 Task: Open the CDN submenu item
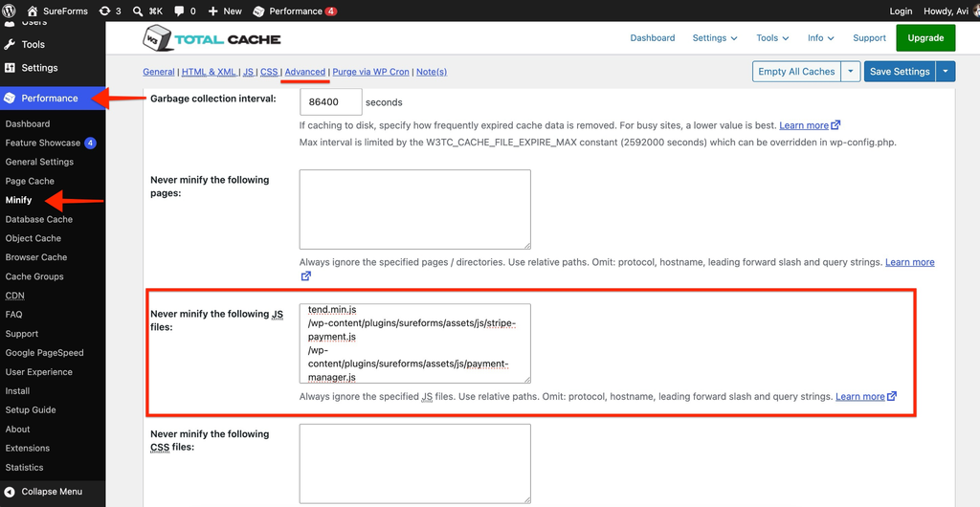15,296
